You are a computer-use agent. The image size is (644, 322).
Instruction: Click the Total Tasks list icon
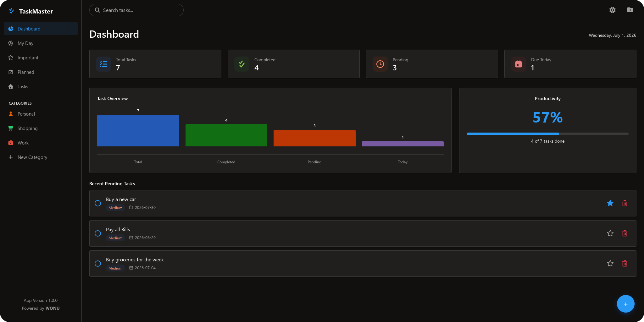click(103, 64)
